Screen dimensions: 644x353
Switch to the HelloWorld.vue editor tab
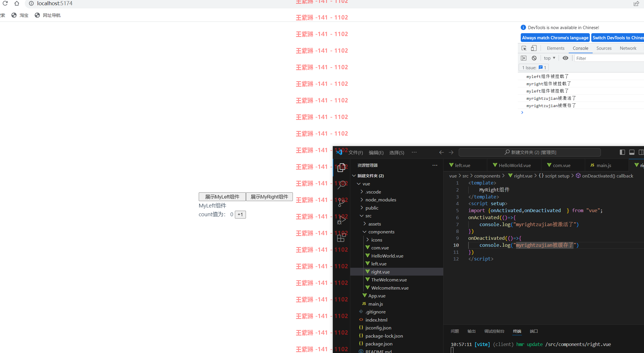514,165
